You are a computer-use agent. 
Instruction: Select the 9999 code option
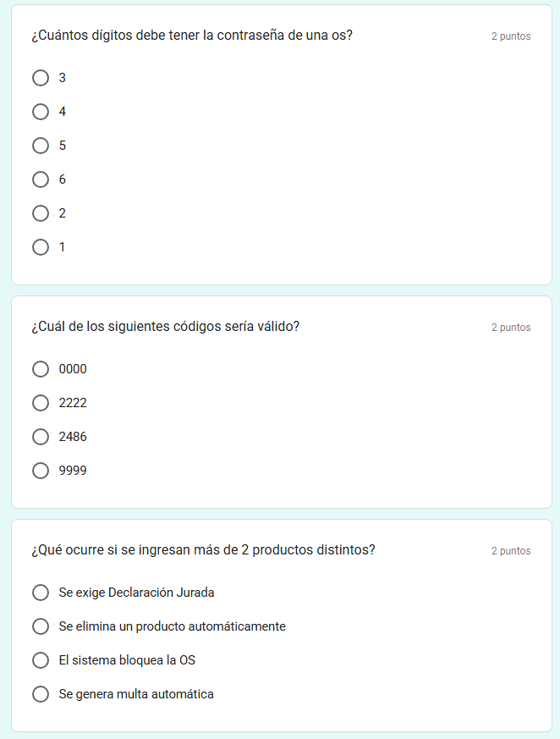(x=41, y=471)
